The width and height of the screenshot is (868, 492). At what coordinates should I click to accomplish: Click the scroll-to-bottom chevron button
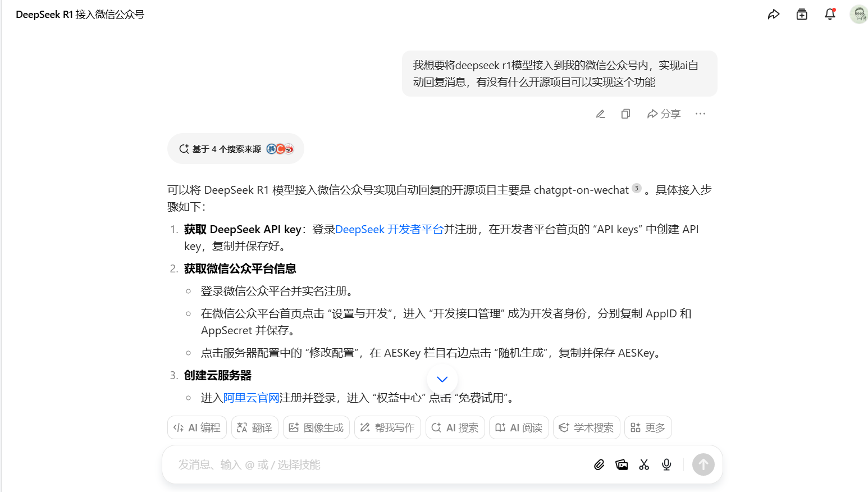coord(442,379)
